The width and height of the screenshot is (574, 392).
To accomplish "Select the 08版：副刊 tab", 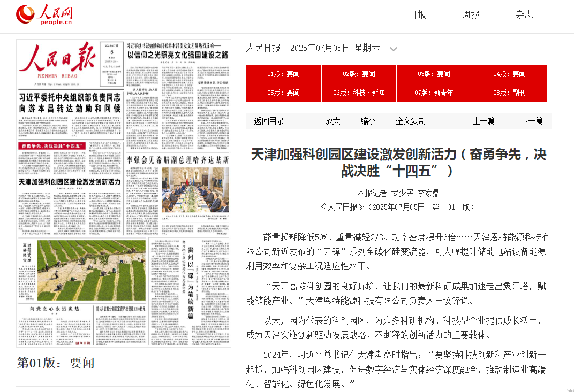I will click(x=510, y=93).
